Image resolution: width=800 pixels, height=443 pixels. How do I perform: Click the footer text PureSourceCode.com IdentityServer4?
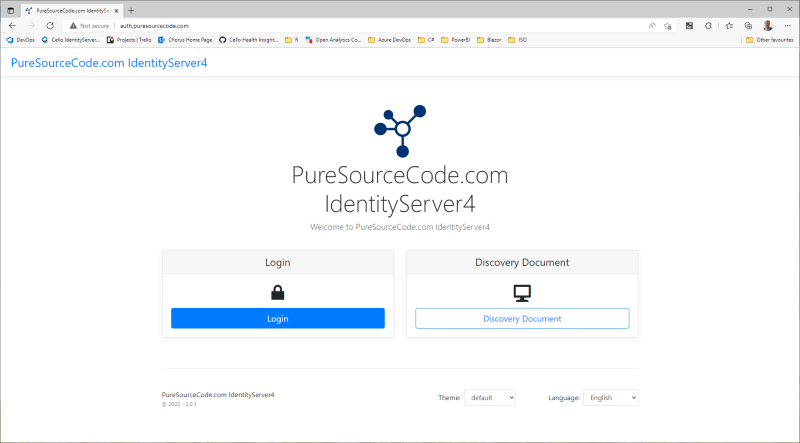tap(218, 395)
